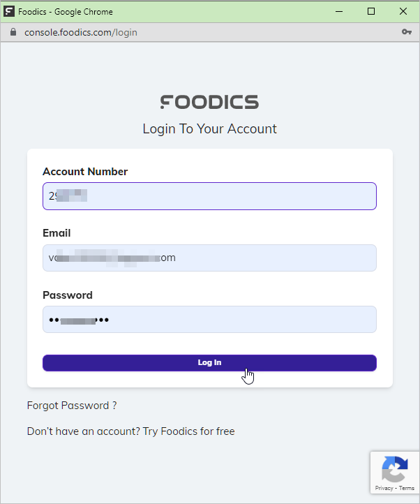
Task: Click the Foodics favicon in the title bar
Action: click(10, 11)
